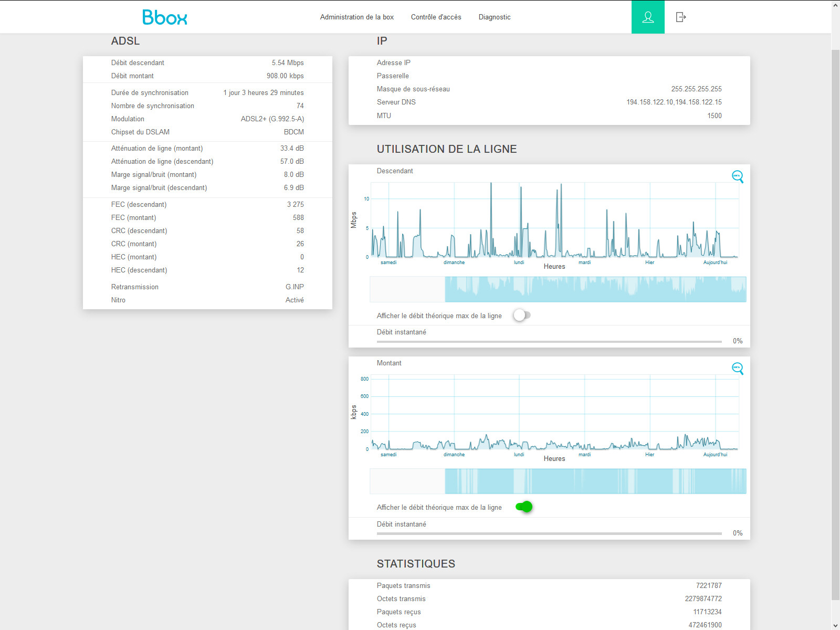Click the Serveur DNS value

(674, 102)
